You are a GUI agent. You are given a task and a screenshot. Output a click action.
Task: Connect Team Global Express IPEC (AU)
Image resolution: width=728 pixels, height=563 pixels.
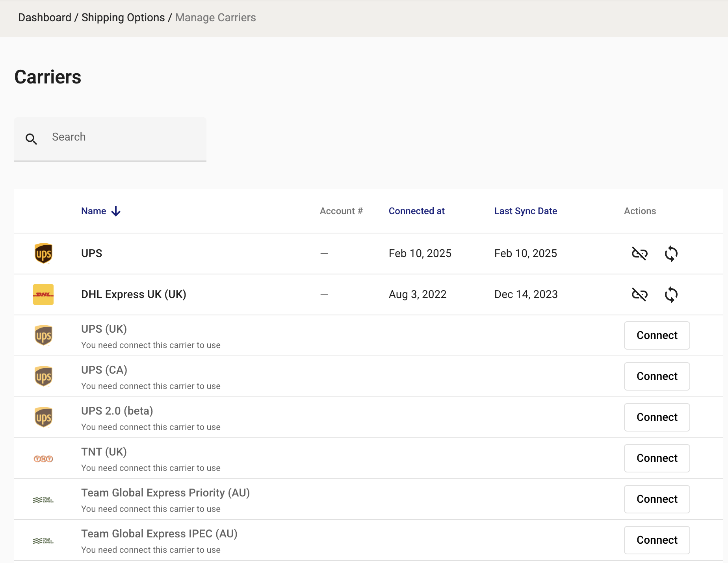[657, 540]
